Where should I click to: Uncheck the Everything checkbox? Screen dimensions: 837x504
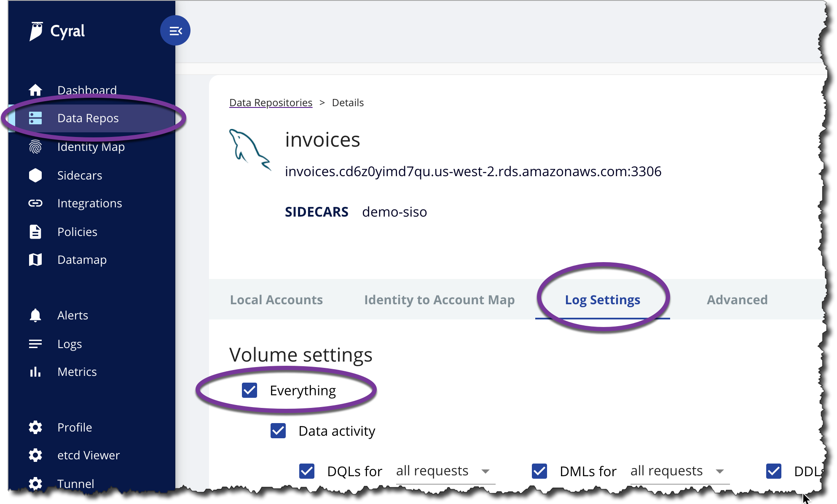249,390
